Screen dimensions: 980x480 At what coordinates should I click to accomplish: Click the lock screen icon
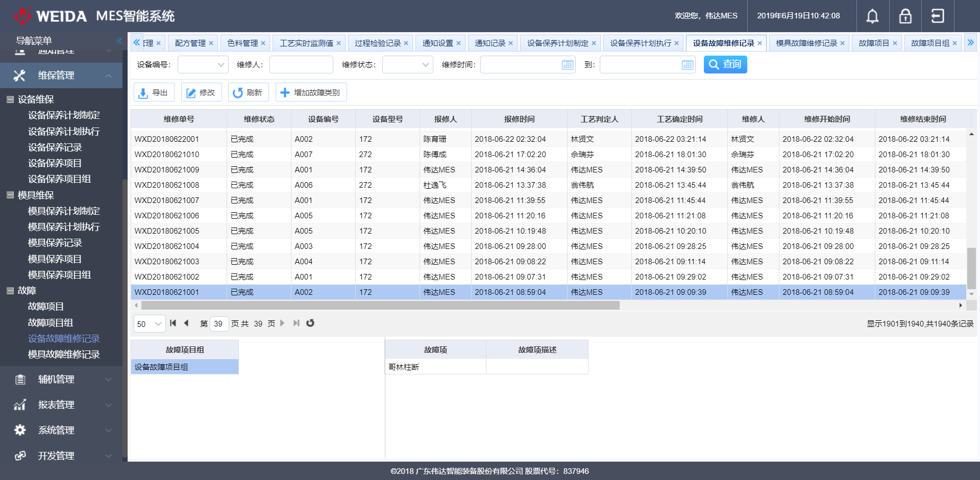pyautogui.click(x=905, y=16)
